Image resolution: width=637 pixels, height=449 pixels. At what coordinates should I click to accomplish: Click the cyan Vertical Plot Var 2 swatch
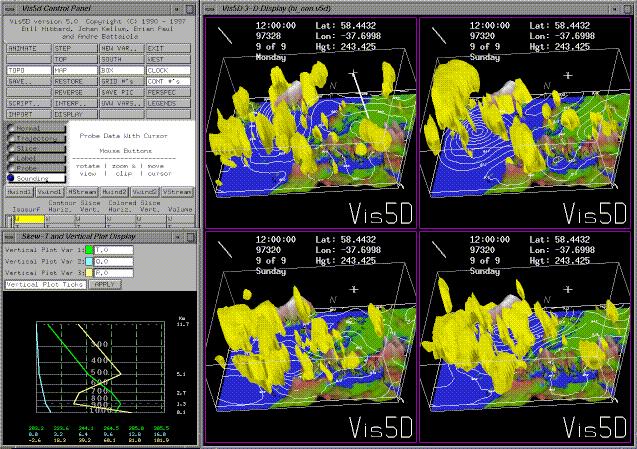[x=89, y=261]
